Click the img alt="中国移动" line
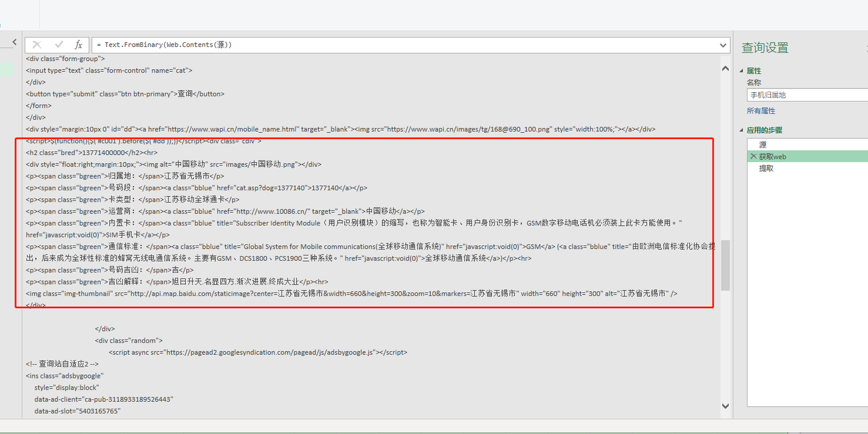This screenshot has width=868, height=434. [x=174, y=165]
